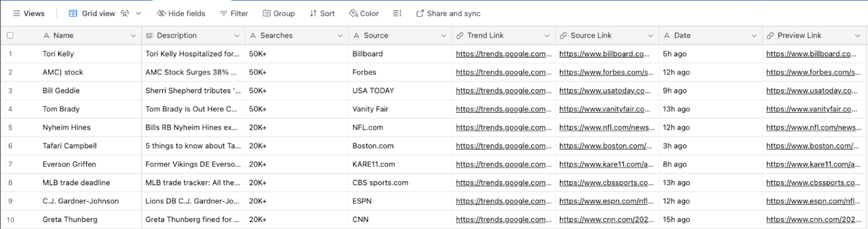Click the Grid view table icon
This screenshot has height=229, width=868.
click(73, 14)
